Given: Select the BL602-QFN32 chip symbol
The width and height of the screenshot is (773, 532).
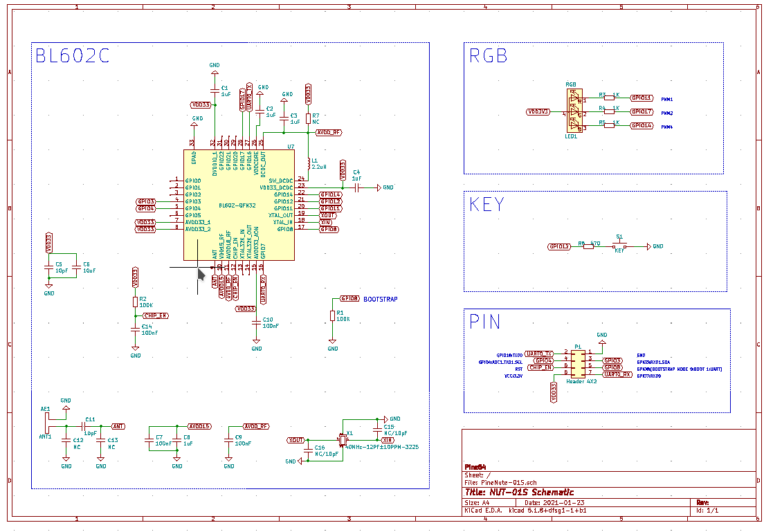Looking at the screenshot, I should tap(239, 205).
